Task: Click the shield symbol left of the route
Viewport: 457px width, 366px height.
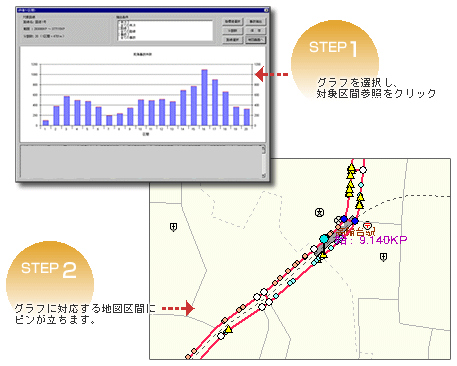Action: click(173, 227)
